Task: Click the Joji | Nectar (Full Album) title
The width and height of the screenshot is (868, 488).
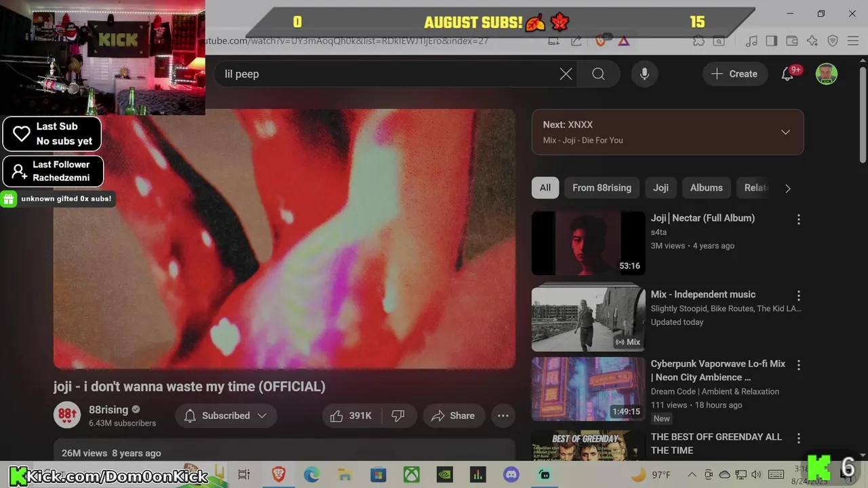Action: pos(703,218)
